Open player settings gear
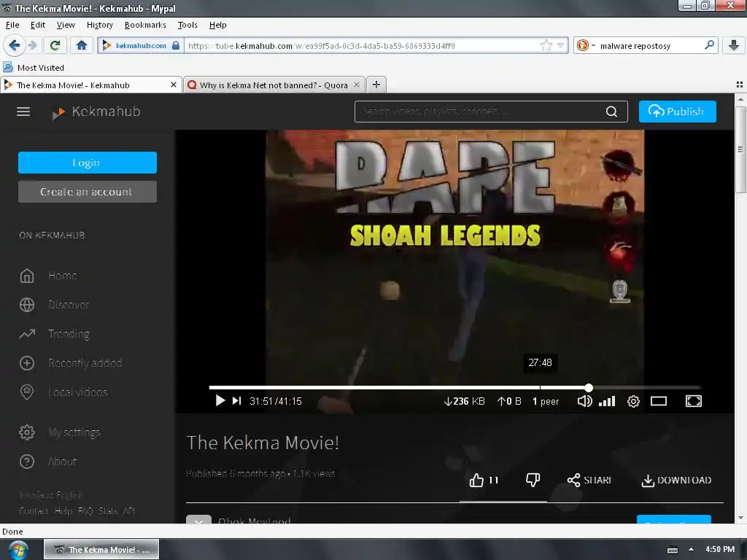Image resolution: width=747 pixels, height=560 pixels. 633,402
